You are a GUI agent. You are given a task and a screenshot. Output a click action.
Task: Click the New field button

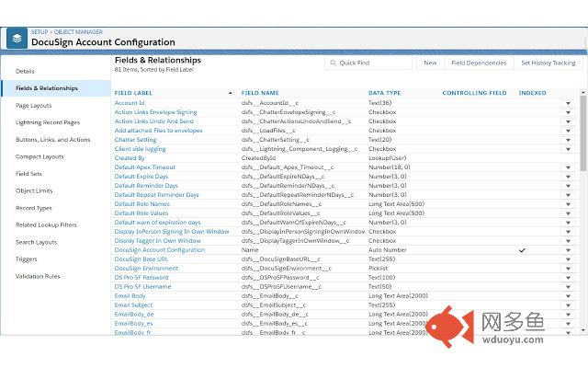tap(430, 63)
